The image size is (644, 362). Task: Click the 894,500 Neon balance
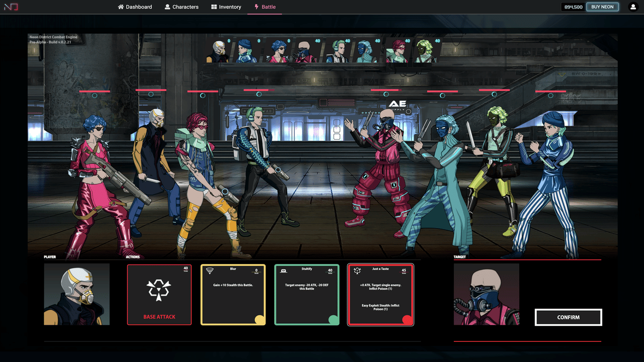click(x=574, y=7)
